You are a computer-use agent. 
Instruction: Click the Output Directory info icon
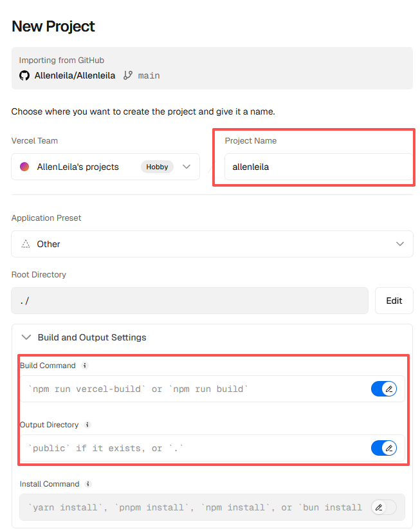click(x=87, y=425)
